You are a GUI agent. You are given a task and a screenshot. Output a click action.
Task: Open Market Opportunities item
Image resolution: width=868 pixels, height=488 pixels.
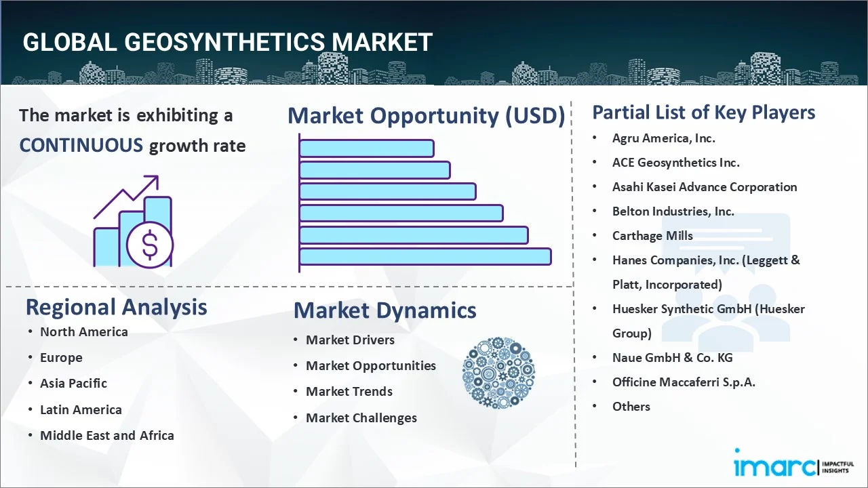tap(370, 365)
